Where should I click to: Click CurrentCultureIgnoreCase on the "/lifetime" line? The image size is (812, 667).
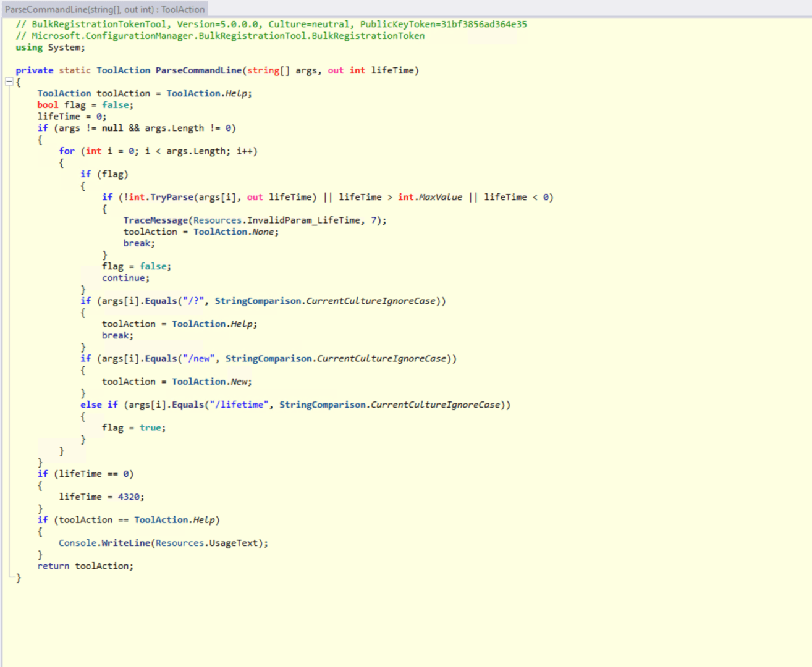(435, 405)
